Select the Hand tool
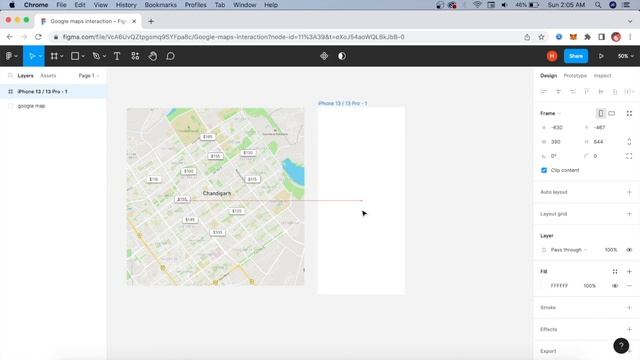Screen dimensions: 640x360 pyautogui.click(x=153, y=56)
